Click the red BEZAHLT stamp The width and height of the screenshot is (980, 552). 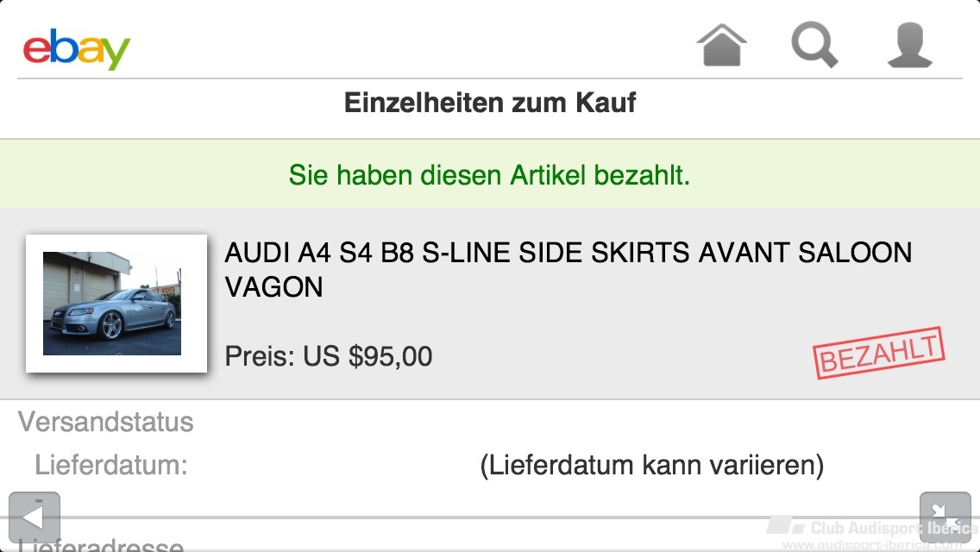[879, 354]
